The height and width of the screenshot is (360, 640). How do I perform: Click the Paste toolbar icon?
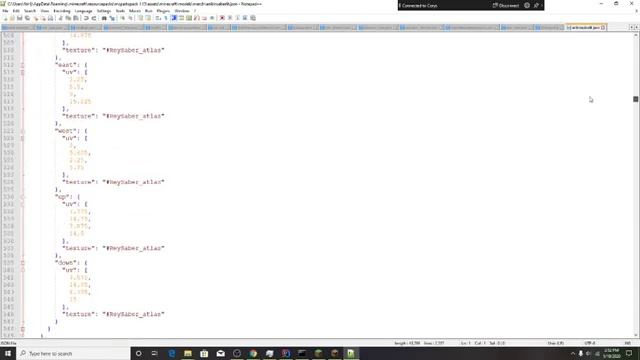[76, 18]
